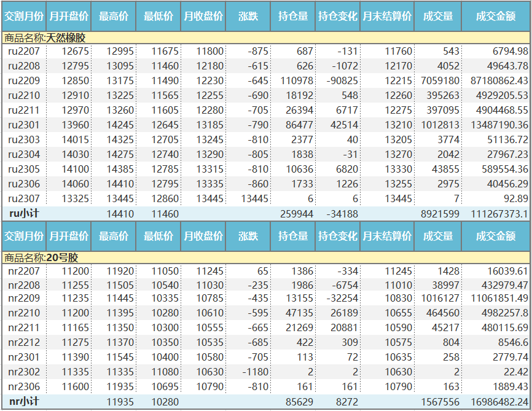
Task: Select the nr2306 contract cell
Action: tap(24, 387)
